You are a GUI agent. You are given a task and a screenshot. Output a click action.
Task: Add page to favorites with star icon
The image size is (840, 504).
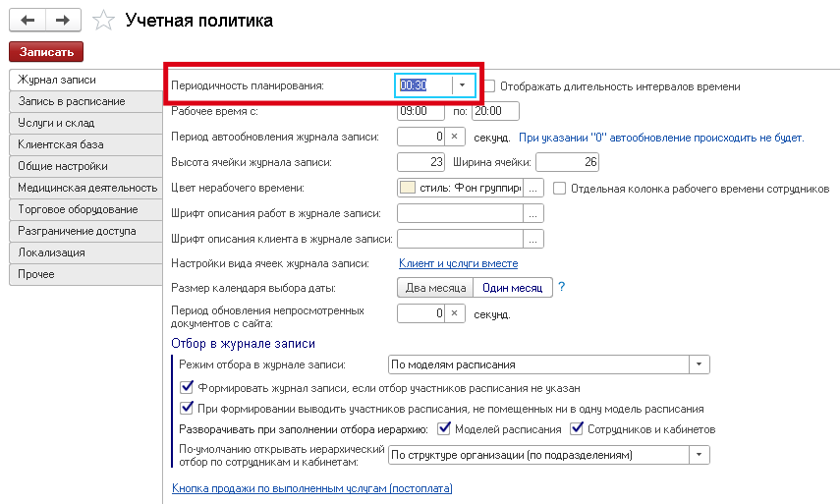[101, 20]
